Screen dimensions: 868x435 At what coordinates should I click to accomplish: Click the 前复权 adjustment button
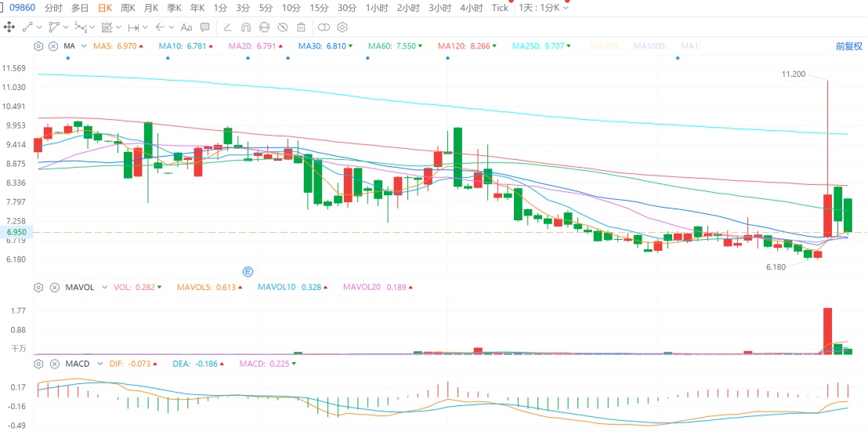[x=849, y=46]
